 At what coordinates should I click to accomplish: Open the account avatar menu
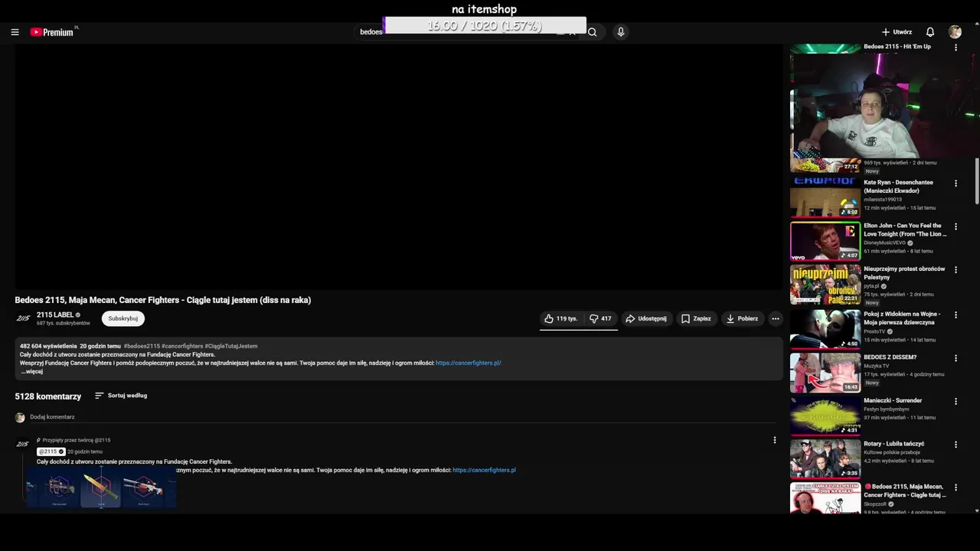955,32
